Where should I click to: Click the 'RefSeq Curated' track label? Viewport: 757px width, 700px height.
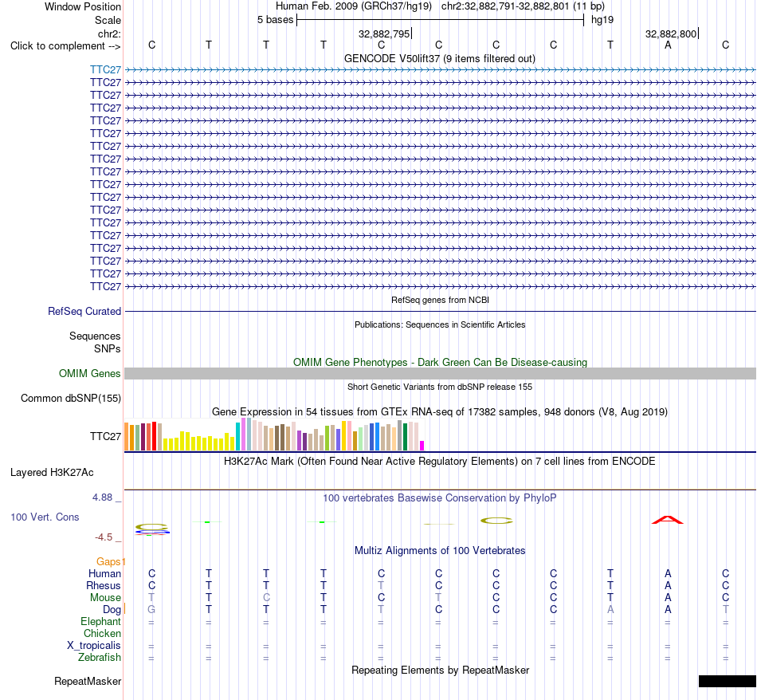click(84, 311)
